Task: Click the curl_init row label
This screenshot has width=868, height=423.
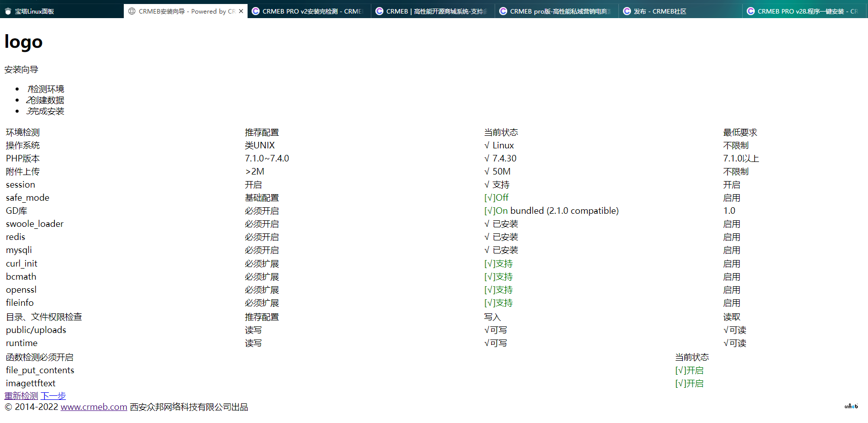Action: pos(22,264)
